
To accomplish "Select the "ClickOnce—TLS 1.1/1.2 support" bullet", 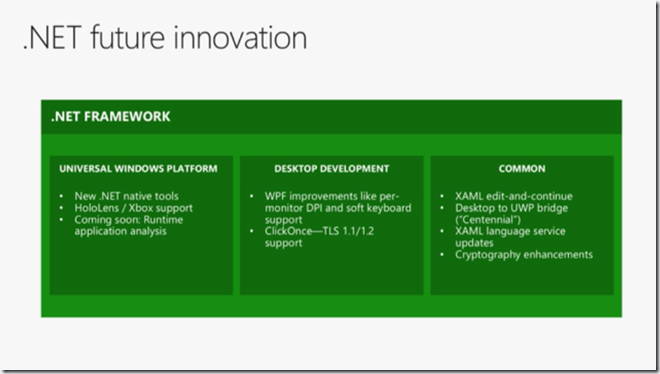I will [x=319, y=237].
